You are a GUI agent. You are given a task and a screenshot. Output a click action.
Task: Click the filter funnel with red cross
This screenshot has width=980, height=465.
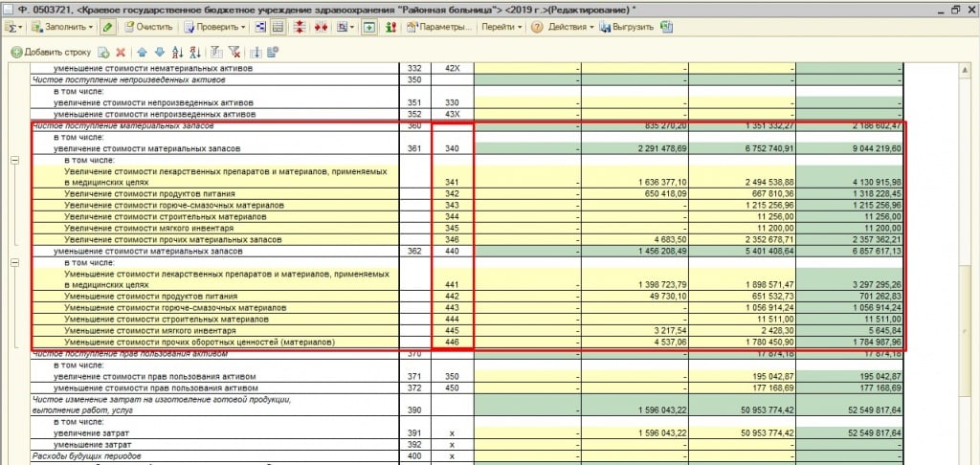point(234,52)
